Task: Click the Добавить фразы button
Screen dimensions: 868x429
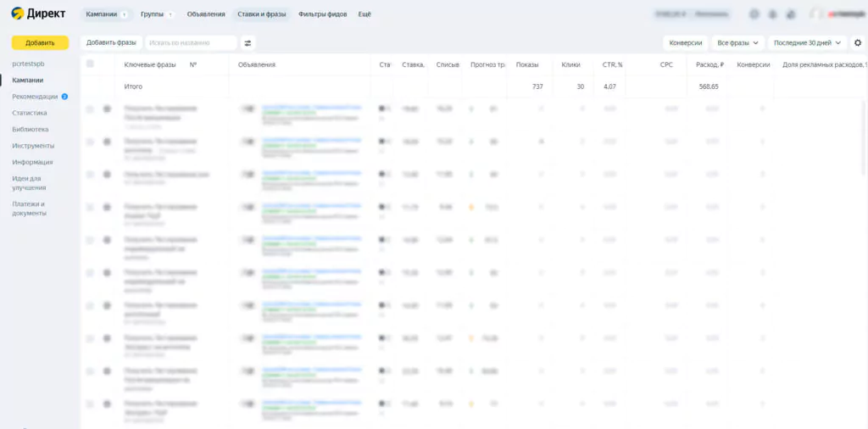Action: tap(111, 42)
